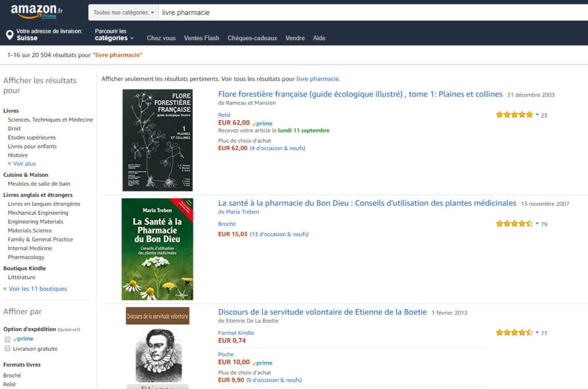Filter by Études supérieures
The height and width of the screenshot is (389, 588).
click(x=32, y=138)
